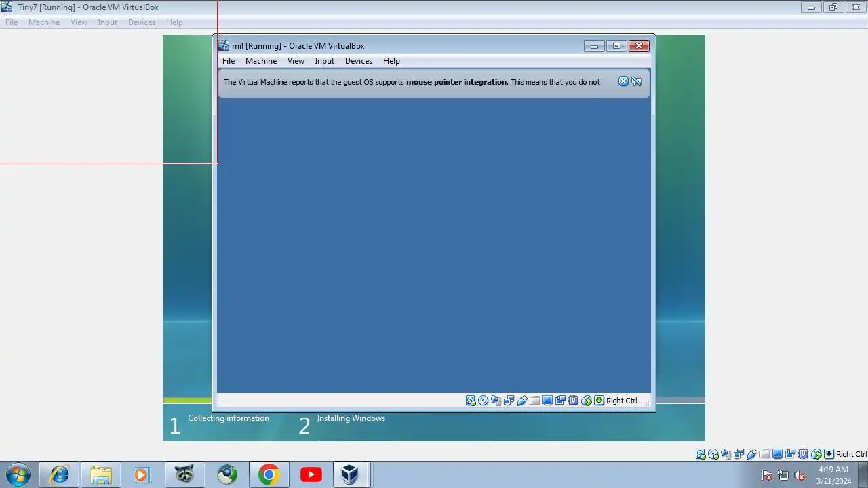Click 'Right Ctrl' host key label in mil window
This screenshot has height=488, width=868.
tap(621, 401)
